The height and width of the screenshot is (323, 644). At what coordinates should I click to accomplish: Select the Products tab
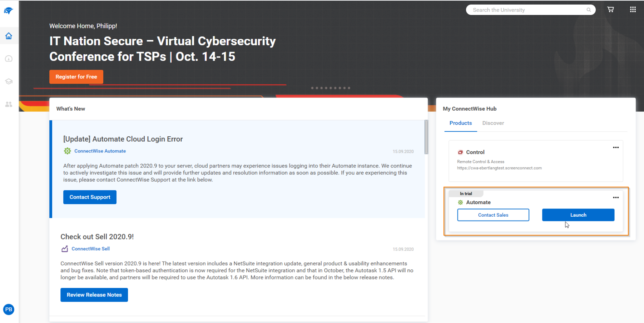point(460,123)
